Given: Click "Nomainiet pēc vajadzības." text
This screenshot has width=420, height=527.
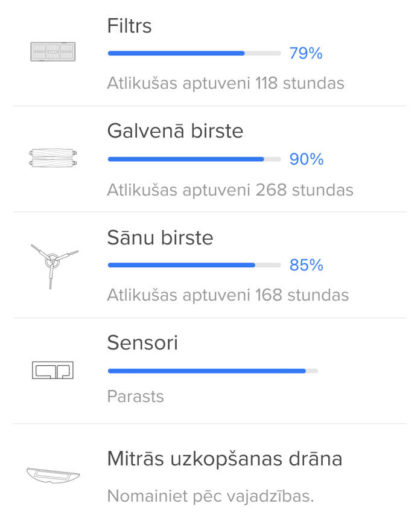Looking at the screenshot, I should coord(211,497).
